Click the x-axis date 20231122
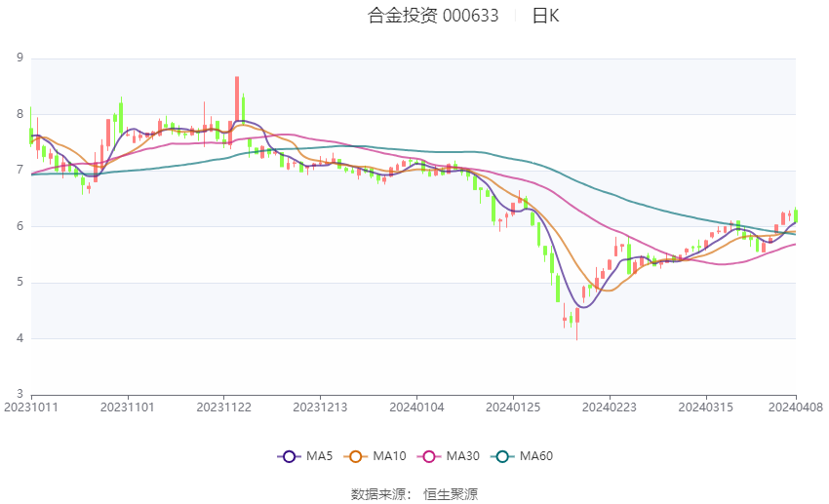The width and height of the screenshot is (829, 504). 223,407
